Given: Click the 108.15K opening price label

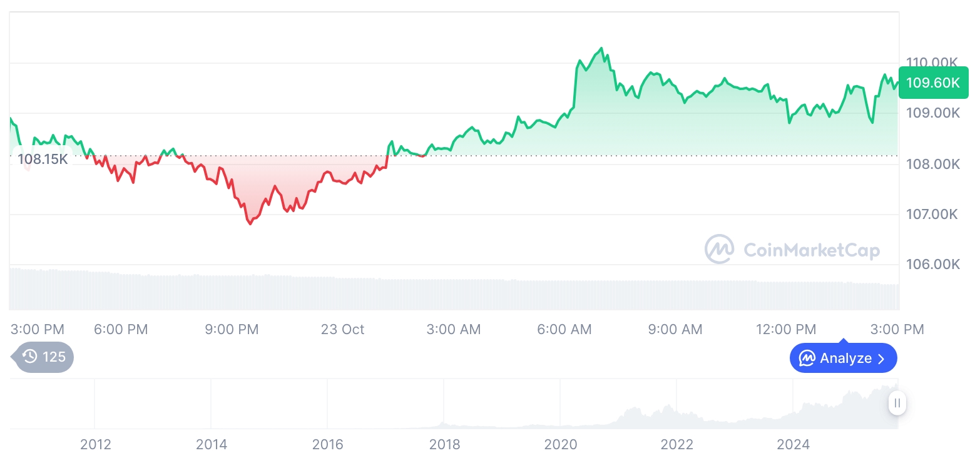Looking at the screenshot, I should pos(43,159).
